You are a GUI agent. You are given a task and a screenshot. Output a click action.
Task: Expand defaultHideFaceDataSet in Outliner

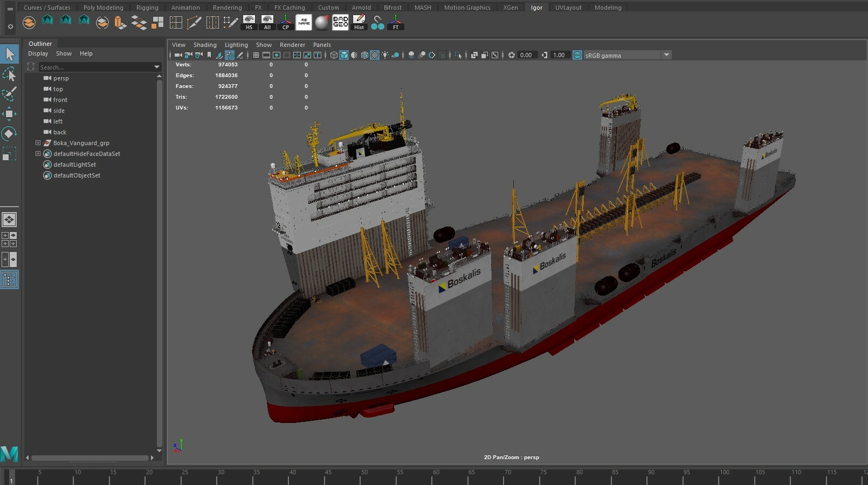(38, 154)
